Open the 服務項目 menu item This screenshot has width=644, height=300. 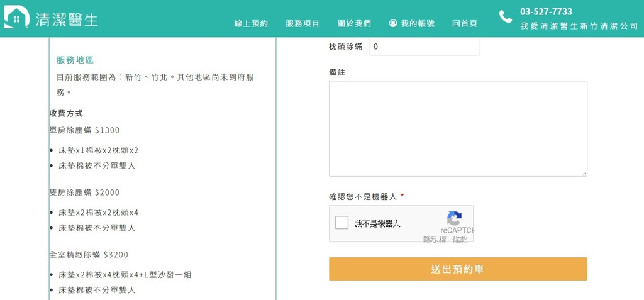click(303, 23)
